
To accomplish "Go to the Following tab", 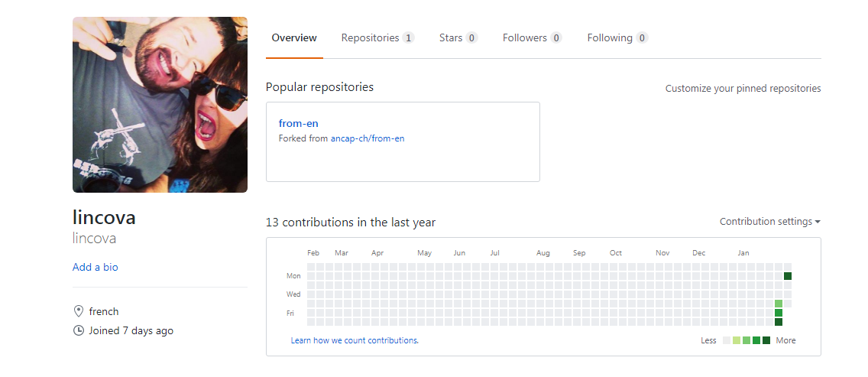I will pos(617,37).
